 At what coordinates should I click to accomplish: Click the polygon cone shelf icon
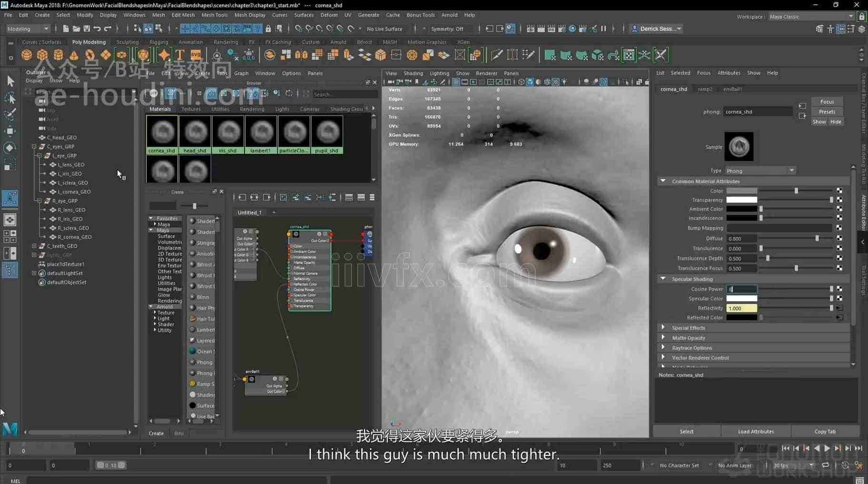coord(74,55)
